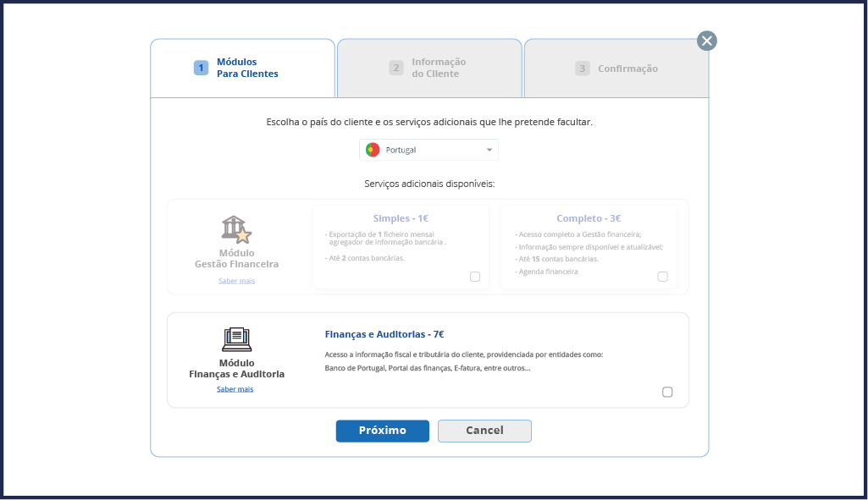Click the Finanças e Auditoria laptop icon

(x=237, y=339)
